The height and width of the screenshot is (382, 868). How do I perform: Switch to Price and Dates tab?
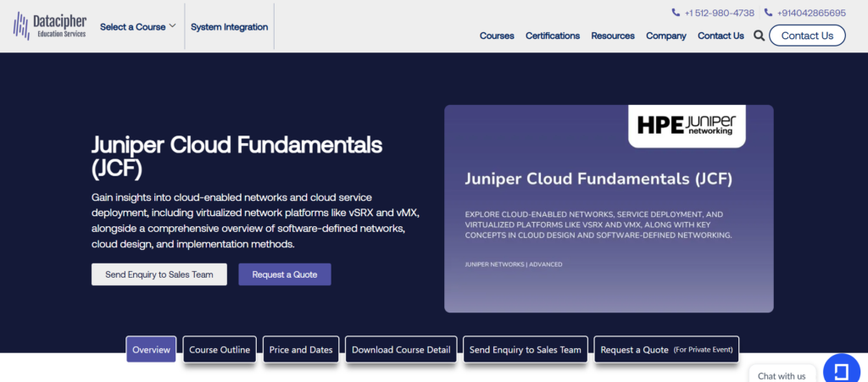[301, 349]
